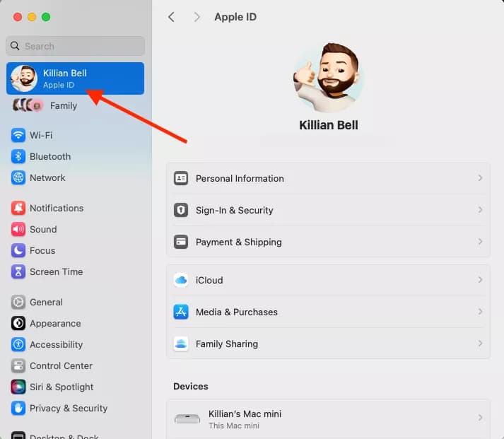The width and height of the screenshot is (504, 439).
Task: Select Privacy & Security hand icon
Action: 18,408
